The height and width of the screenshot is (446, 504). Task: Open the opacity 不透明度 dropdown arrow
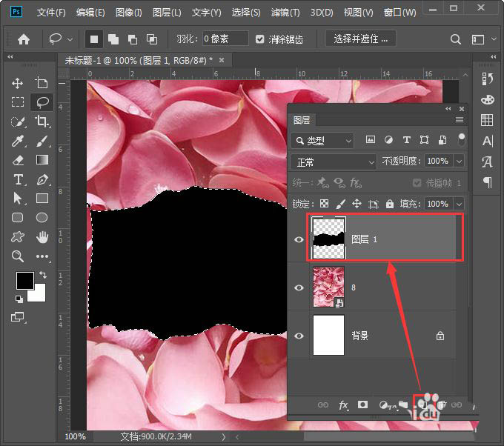[459, 161]
